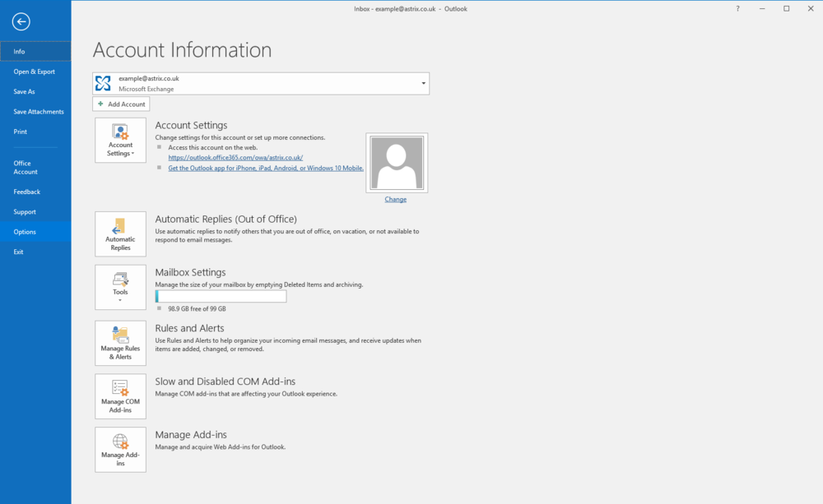Open the outlook.office365.com web access link
The height and width of the screenshot is (504, 823).
tap(235, 157)
